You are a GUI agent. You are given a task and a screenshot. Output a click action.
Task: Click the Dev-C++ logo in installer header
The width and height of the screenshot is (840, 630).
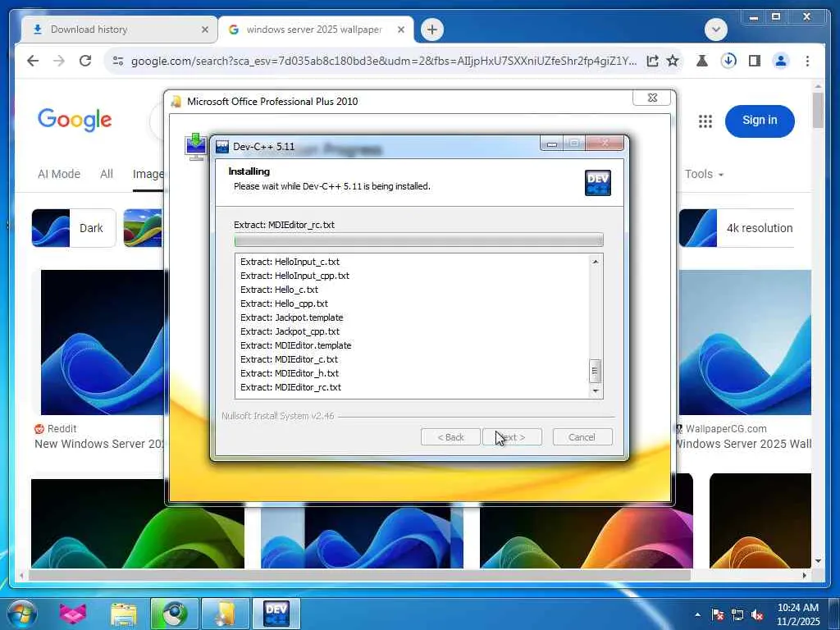[x=598, y=183]
